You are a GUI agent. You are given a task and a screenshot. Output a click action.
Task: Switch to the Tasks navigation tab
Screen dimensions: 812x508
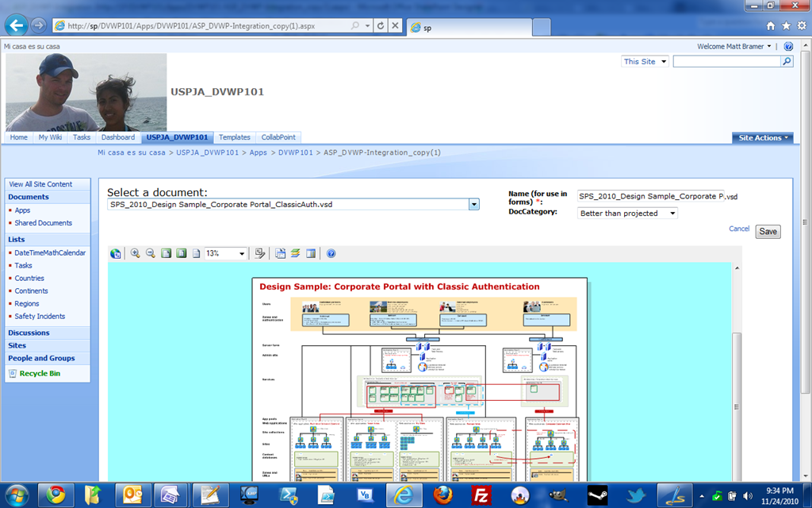point(82,137)
